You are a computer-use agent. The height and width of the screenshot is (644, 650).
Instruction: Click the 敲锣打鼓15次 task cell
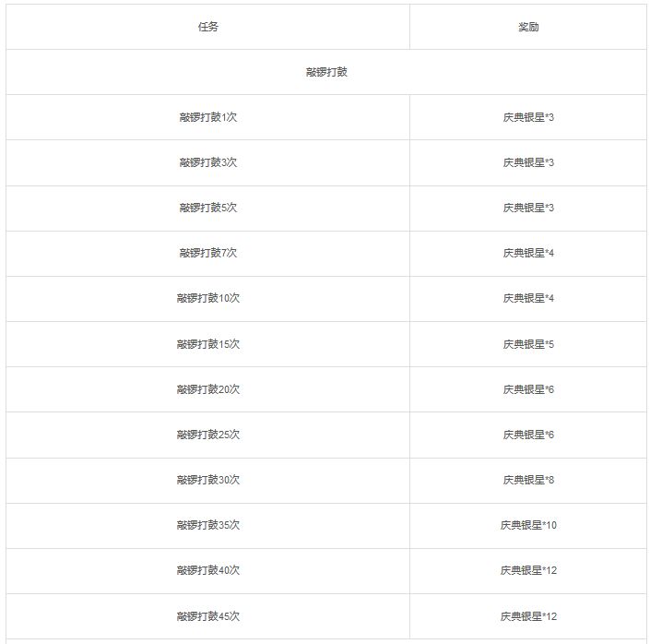coord(208,344)
